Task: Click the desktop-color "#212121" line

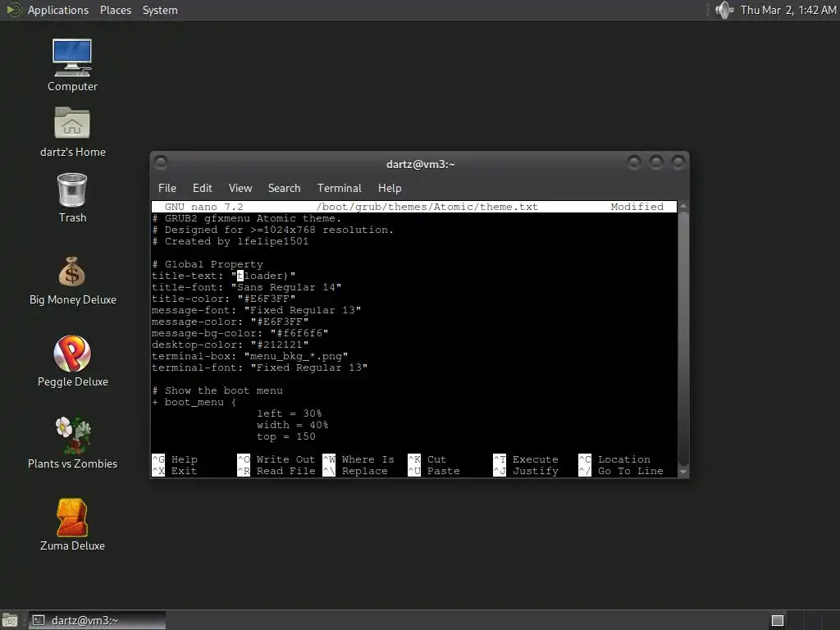Action: pyautogui.click(x=230, y=345)
